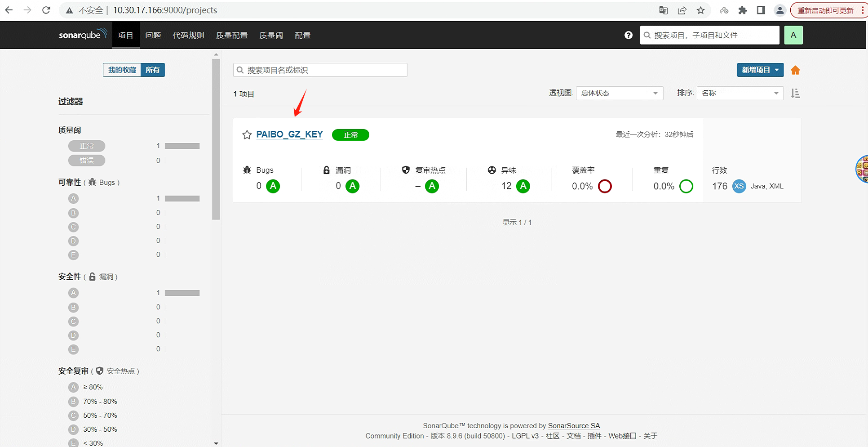Click 重新启动即可更新 browser update button
This screenshot has height=447, width=868.
(x=825, y=10)
